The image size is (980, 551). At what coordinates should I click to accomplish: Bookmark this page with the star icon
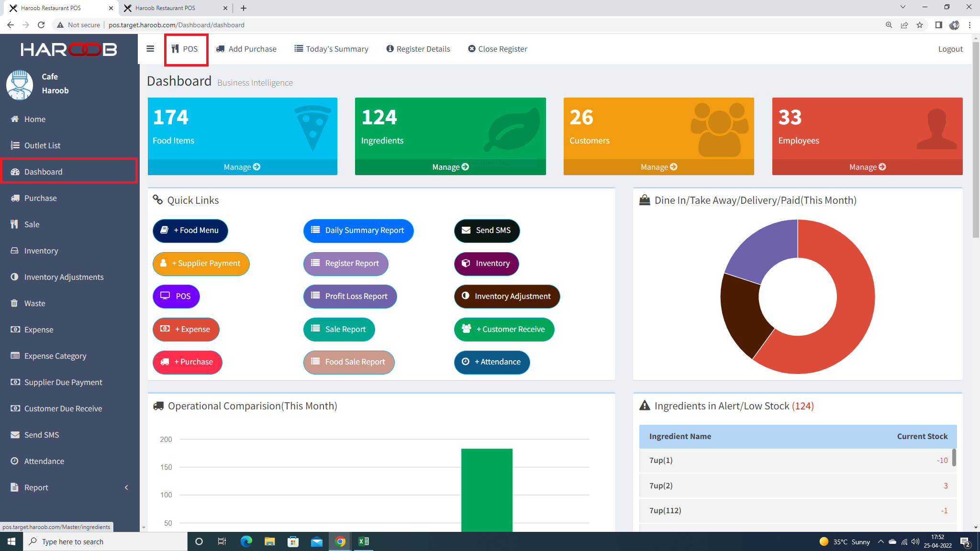[920, 25]
